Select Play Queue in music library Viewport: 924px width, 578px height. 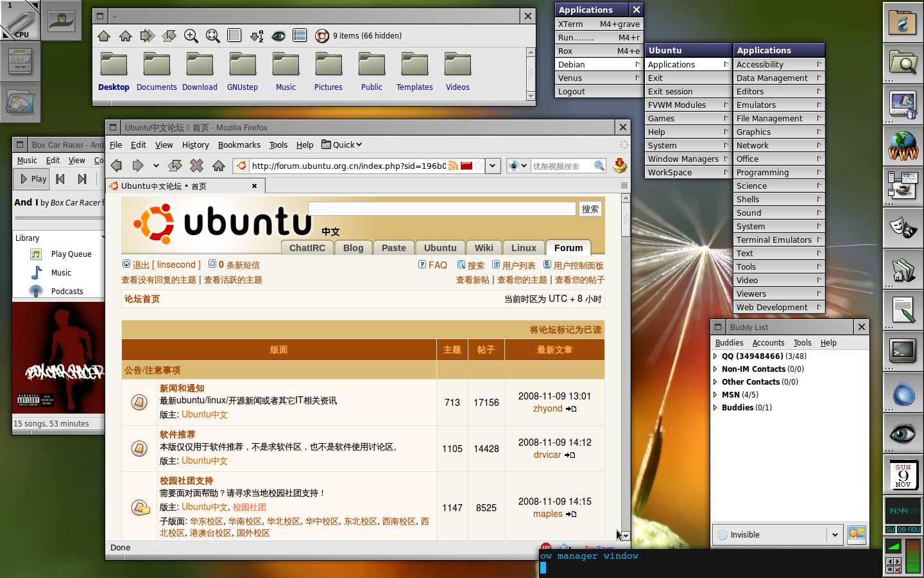pos(71,254)
